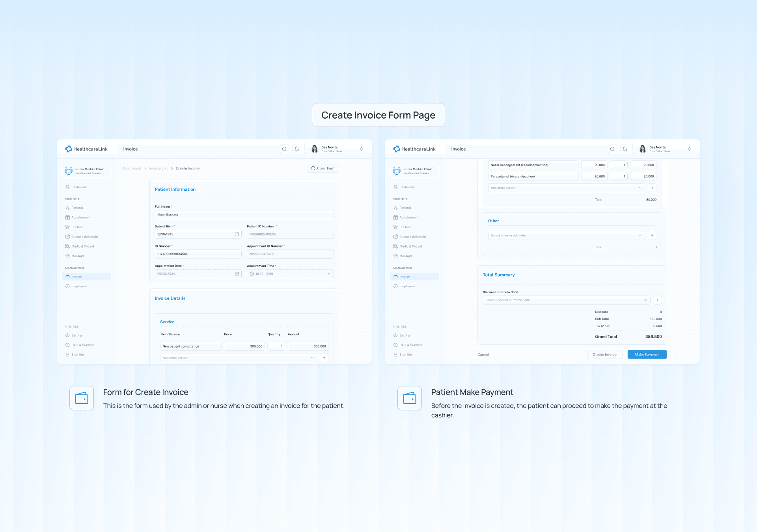Click the blue Make Payment button
Viewport: 757px width, 532px height.
tap(647, 354)
